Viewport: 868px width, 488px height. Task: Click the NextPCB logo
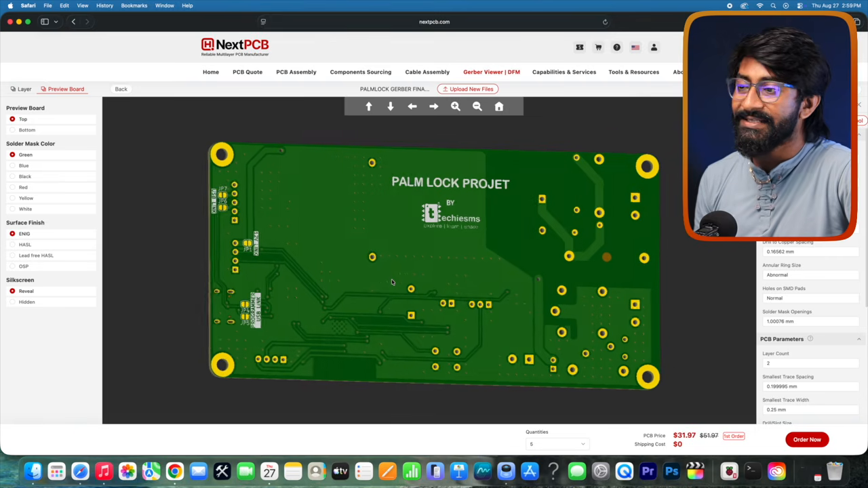click(x=235, y=47)
